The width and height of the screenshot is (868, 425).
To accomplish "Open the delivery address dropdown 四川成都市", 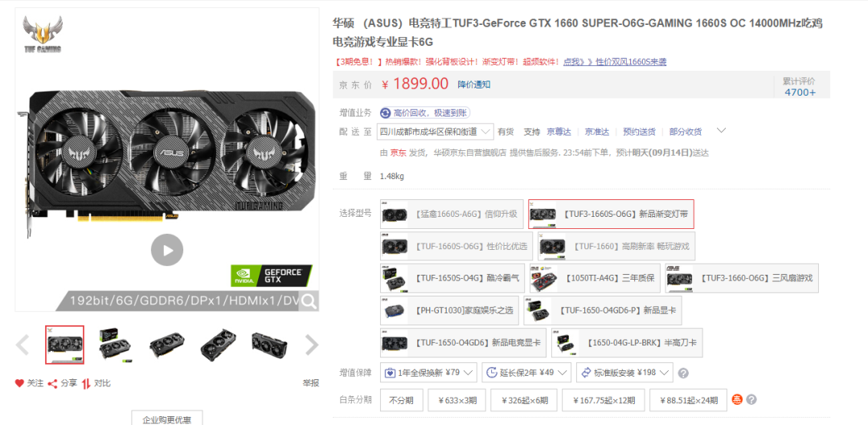I will 435,132.
